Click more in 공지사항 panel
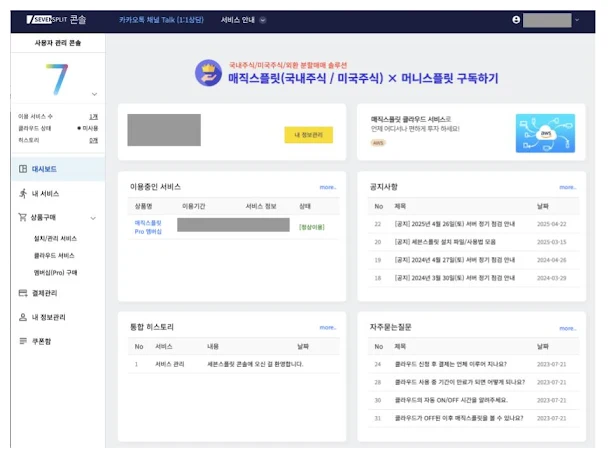The width and height of the screenshot is (611, 458). coord(567,187)
